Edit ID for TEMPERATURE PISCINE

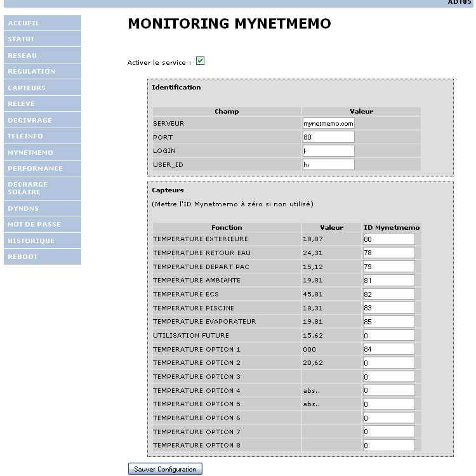[x=389, y=308]
